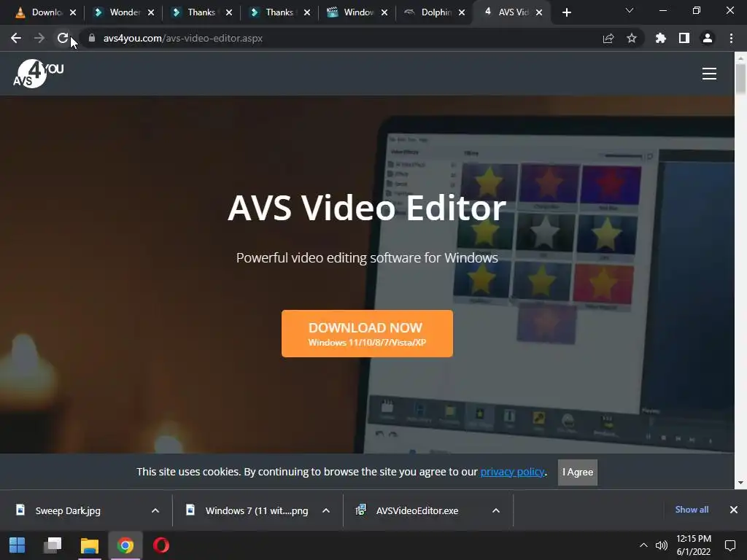Image resolution: width=747 pixels, height=560 pixels.
Task: Open Task View on the taskbar
Action: point(53,545)
